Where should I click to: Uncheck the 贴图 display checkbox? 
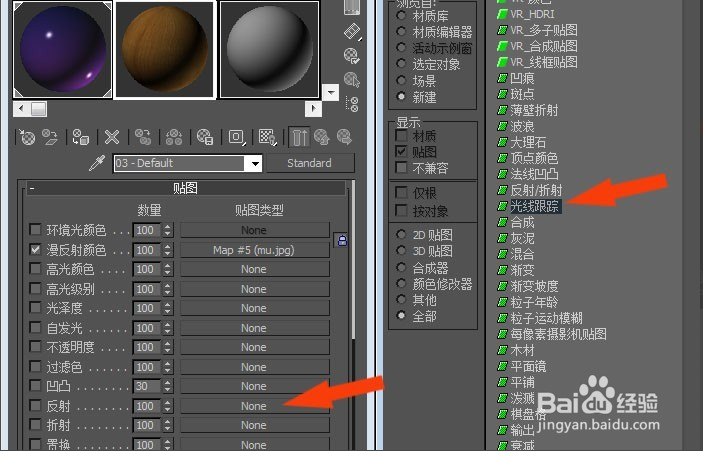pyautogui.click(x=401, y=151)
